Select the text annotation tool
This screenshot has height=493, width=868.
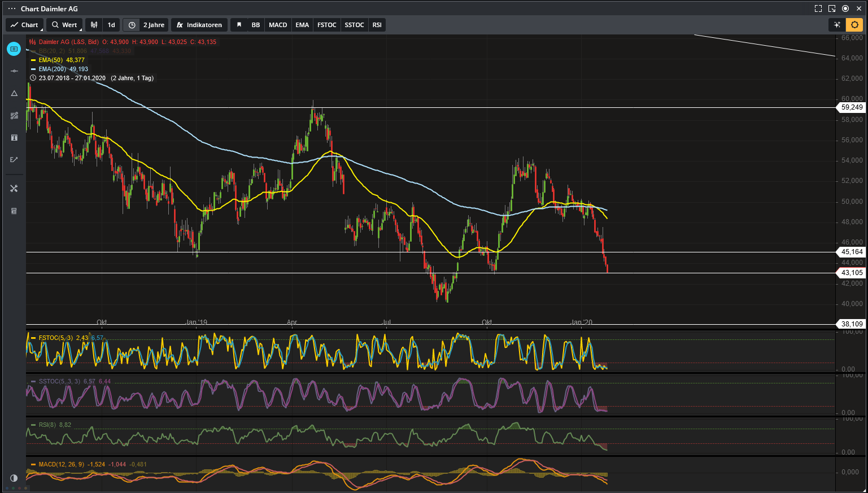[14, 138]
